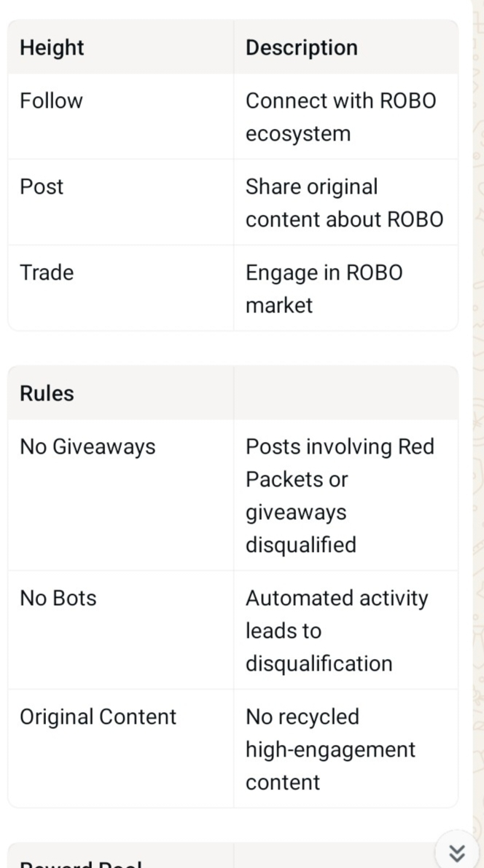The image size is (484, 868).
Task: Select the Red Packets disqualification description
Action: (x=339, y=495)
